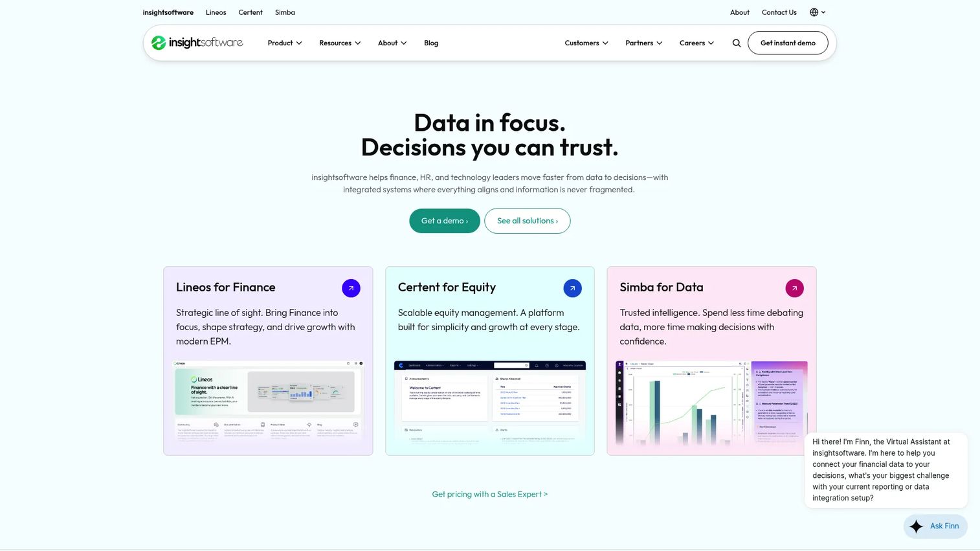
Task: Open the Blog page from navbar
Action: tap(431, 43)
